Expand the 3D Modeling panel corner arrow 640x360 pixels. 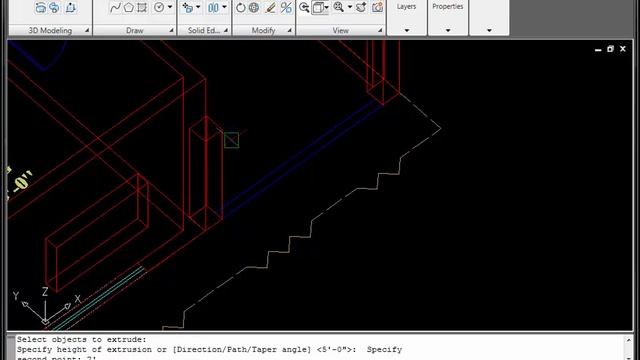click(87, 30)
